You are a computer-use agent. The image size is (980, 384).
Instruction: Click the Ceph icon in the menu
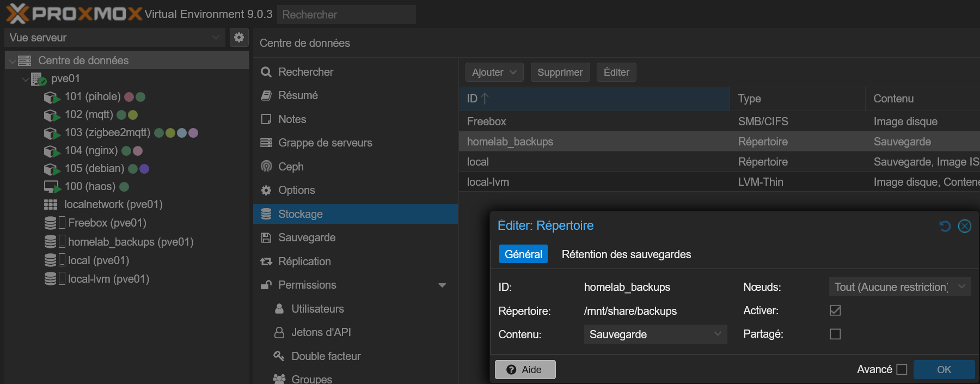tap(266, 167)
